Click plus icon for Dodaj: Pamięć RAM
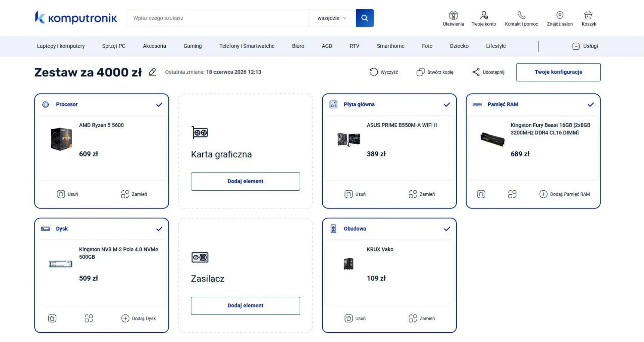The width and height of the screenshot is (644, 342). pyautogui.click(x=543, y=194)
